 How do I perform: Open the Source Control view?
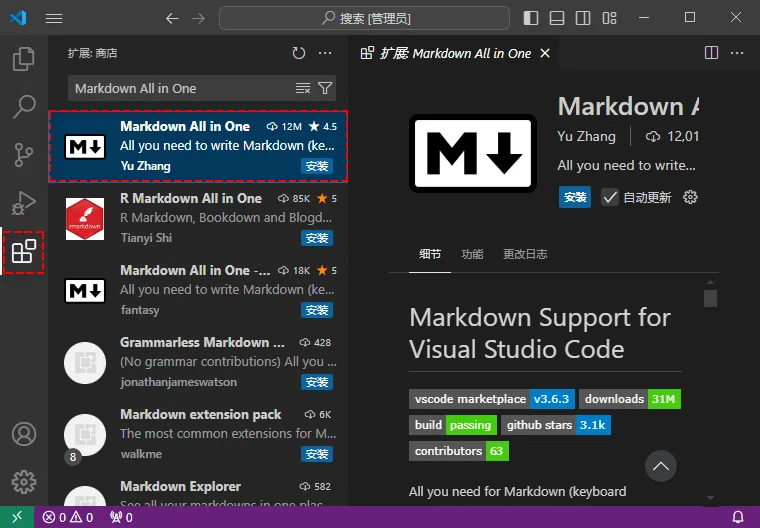23,155
